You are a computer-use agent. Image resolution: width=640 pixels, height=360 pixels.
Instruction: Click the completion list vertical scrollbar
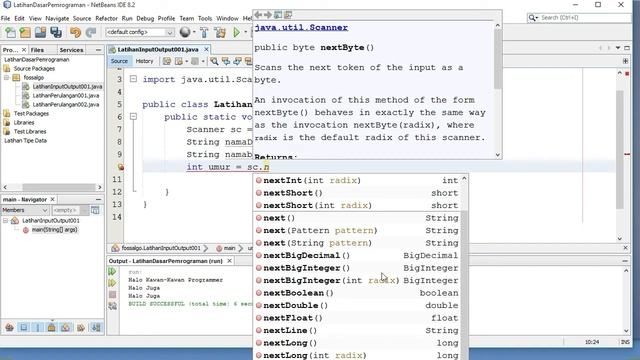click(464, 267)
